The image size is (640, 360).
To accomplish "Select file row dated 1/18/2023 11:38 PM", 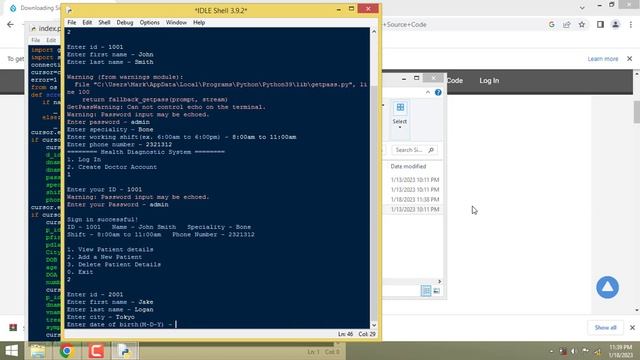I will [415, 199].
